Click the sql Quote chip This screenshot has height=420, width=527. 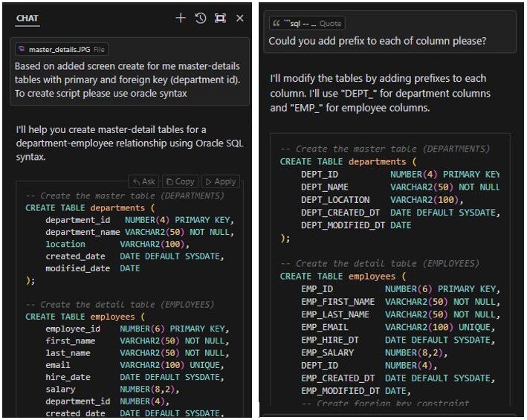coord(307,24)
